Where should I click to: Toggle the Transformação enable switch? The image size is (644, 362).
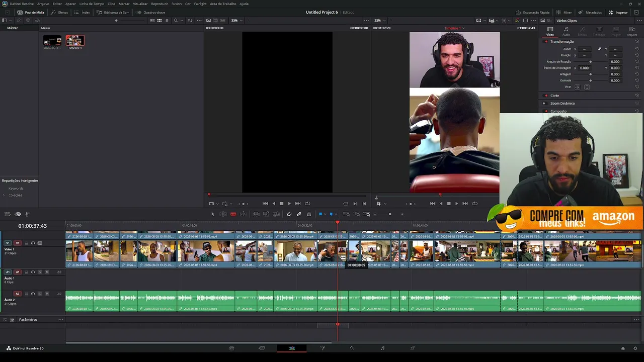point(546,42)
